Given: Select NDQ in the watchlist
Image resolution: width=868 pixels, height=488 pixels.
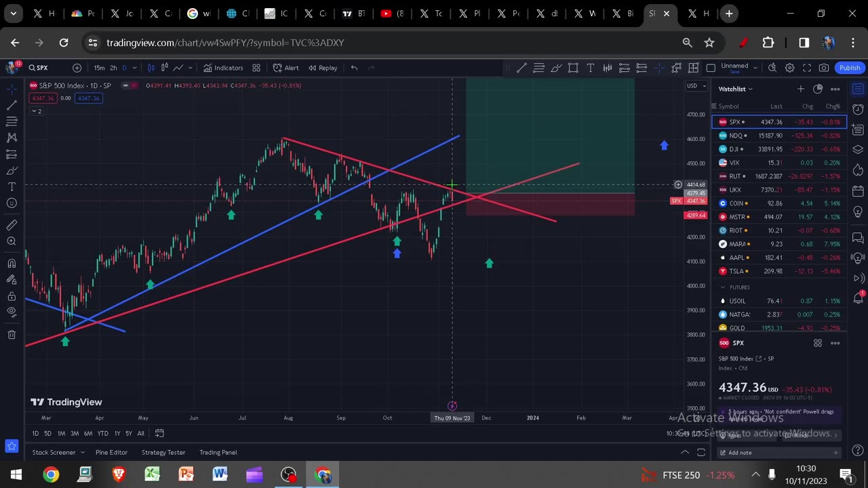Looking at the screenshot, I should (x=779, y=136).
